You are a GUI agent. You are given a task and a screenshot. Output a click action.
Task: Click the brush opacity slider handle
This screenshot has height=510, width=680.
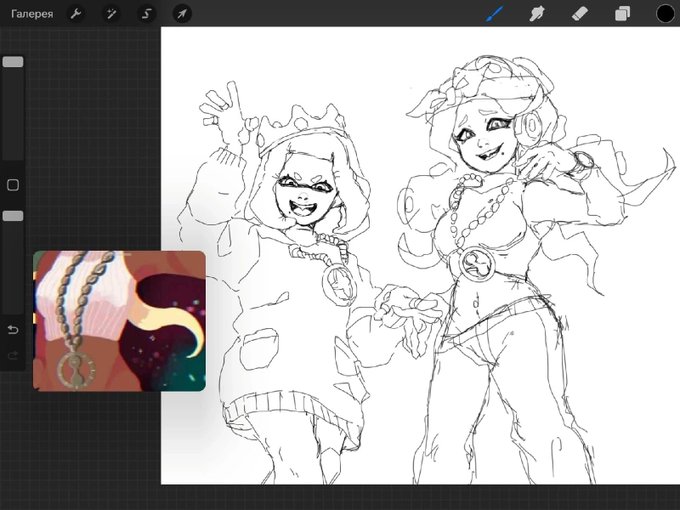coord(13,216)
